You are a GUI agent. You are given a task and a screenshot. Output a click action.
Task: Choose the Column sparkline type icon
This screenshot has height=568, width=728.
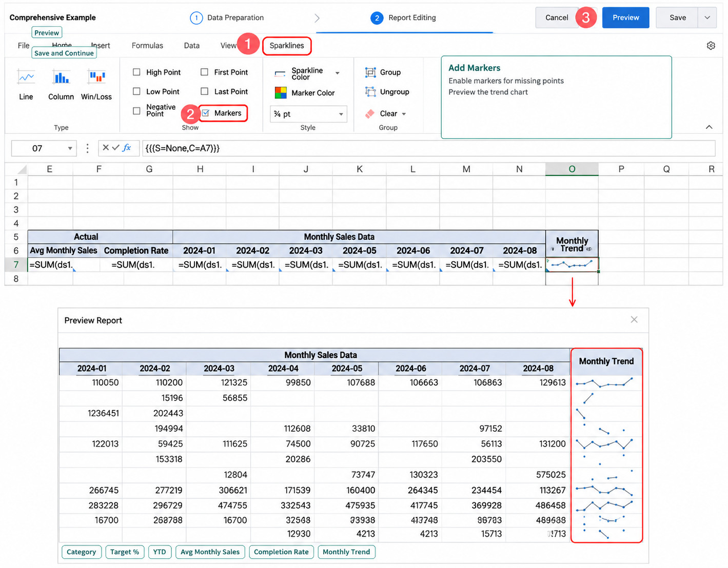pos(61,77)
